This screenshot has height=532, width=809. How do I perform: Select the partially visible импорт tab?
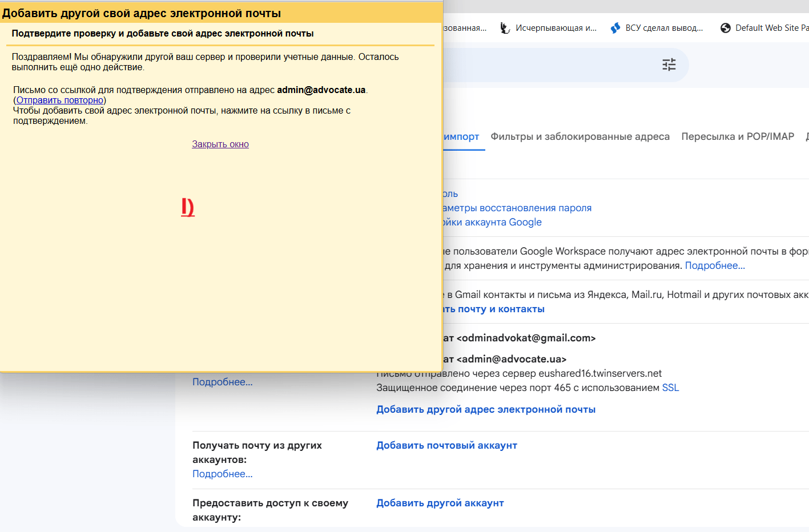click(x=461, y=136)
